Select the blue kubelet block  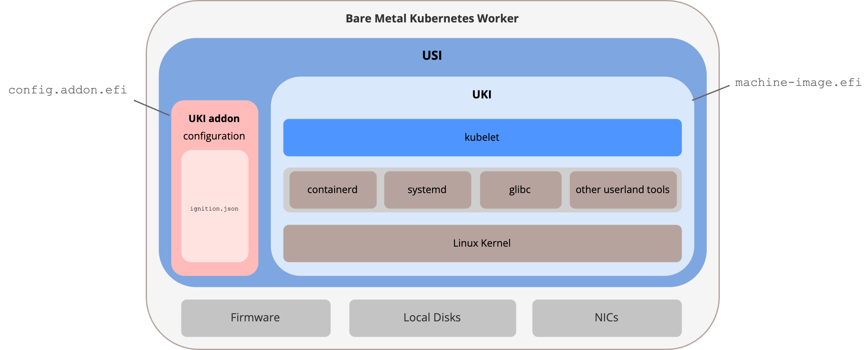(482, 137)
